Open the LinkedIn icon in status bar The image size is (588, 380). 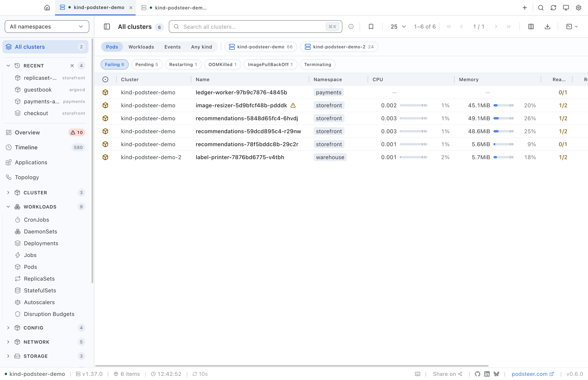[487, 374]
